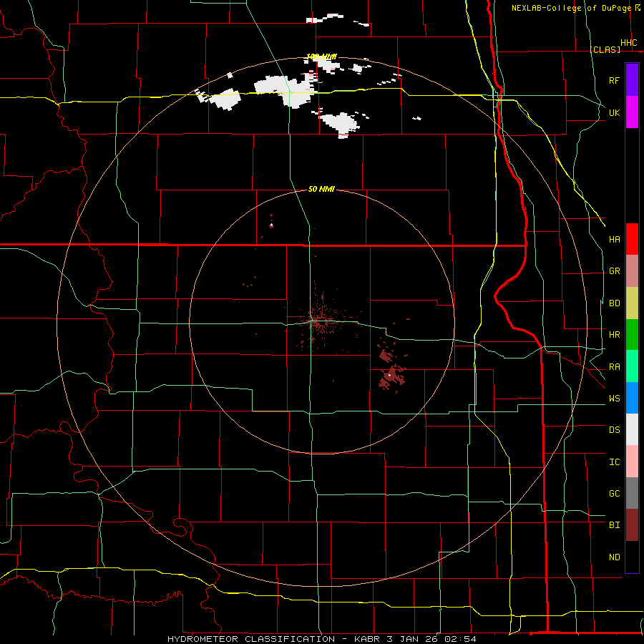Click the GC legend label
Viewport: 644px width, 644px height.
point(614,494)
